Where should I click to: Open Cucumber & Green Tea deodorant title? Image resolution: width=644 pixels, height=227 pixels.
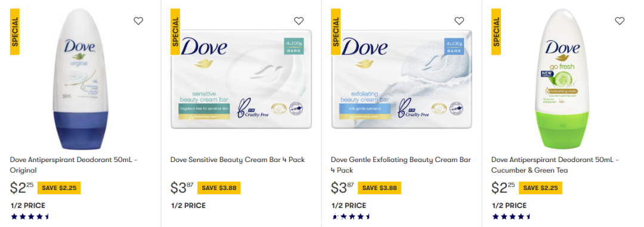point(555,164)
